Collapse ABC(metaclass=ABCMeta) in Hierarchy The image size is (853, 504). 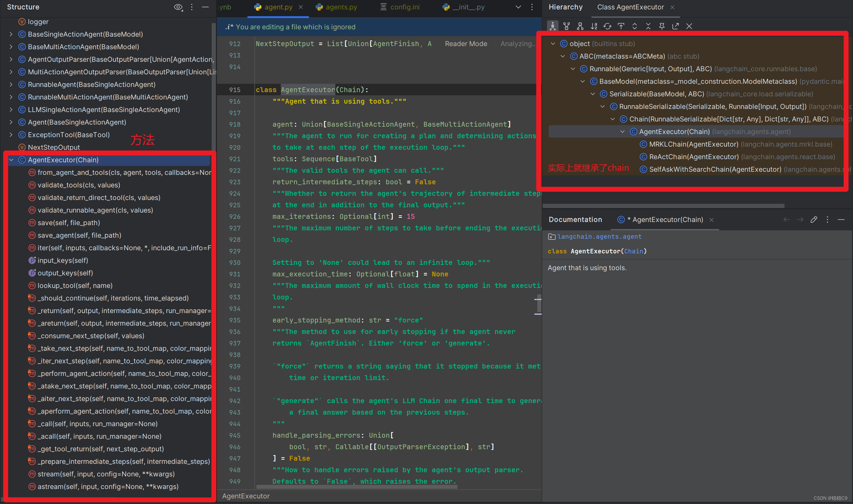(x=563, y=56)
